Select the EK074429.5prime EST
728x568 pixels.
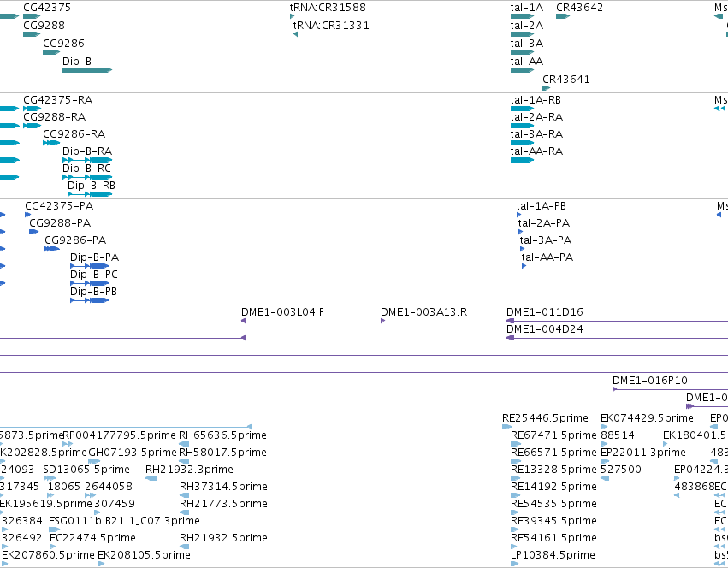tap(604, 427)
